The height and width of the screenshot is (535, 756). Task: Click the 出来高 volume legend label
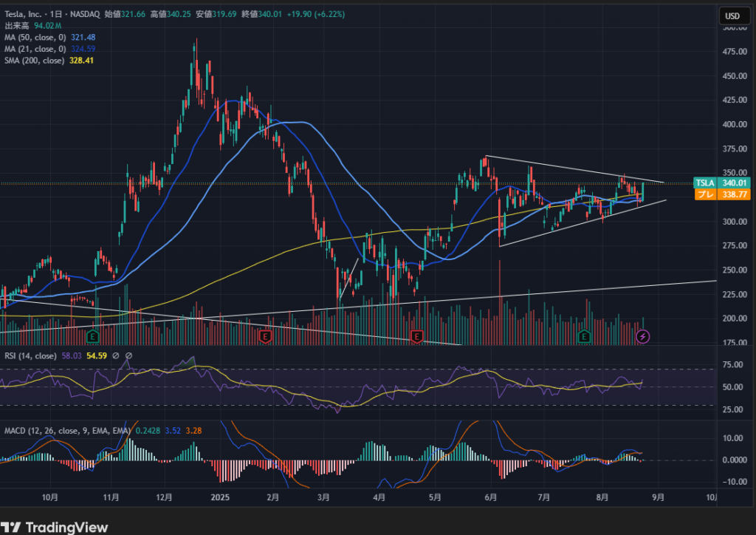[17, 26]
